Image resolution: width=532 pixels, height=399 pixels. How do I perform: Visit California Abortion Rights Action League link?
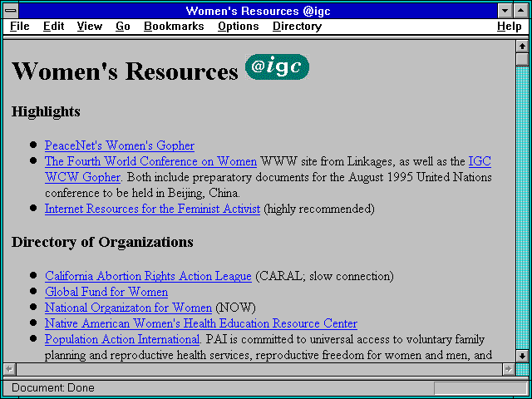[148, 276]
